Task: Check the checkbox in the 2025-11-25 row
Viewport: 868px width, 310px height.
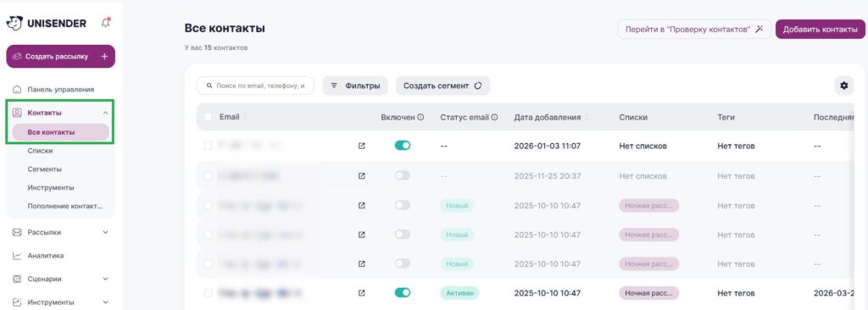Action: (209, 175)
